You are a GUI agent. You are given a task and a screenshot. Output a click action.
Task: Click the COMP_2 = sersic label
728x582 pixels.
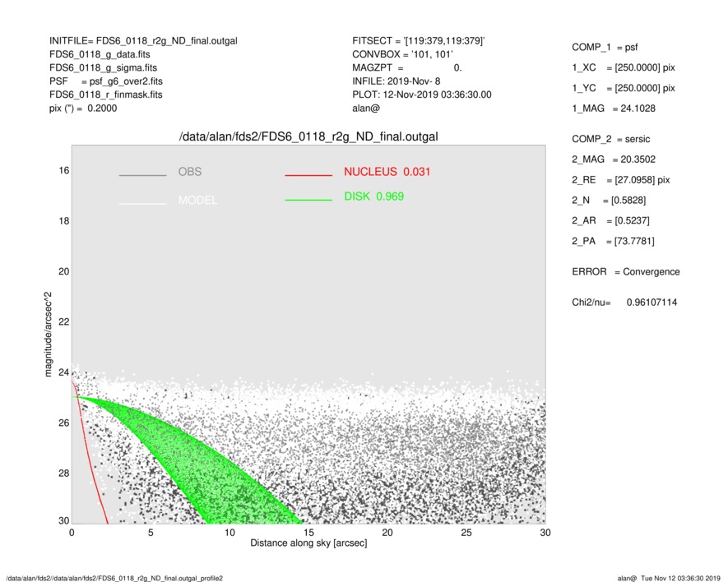(x=611, y=139)
